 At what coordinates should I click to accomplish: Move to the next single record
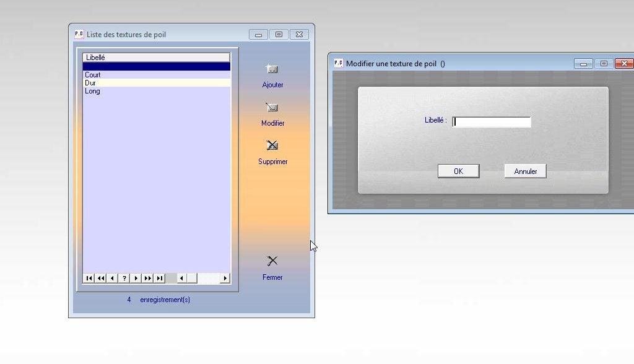[136, 279]
